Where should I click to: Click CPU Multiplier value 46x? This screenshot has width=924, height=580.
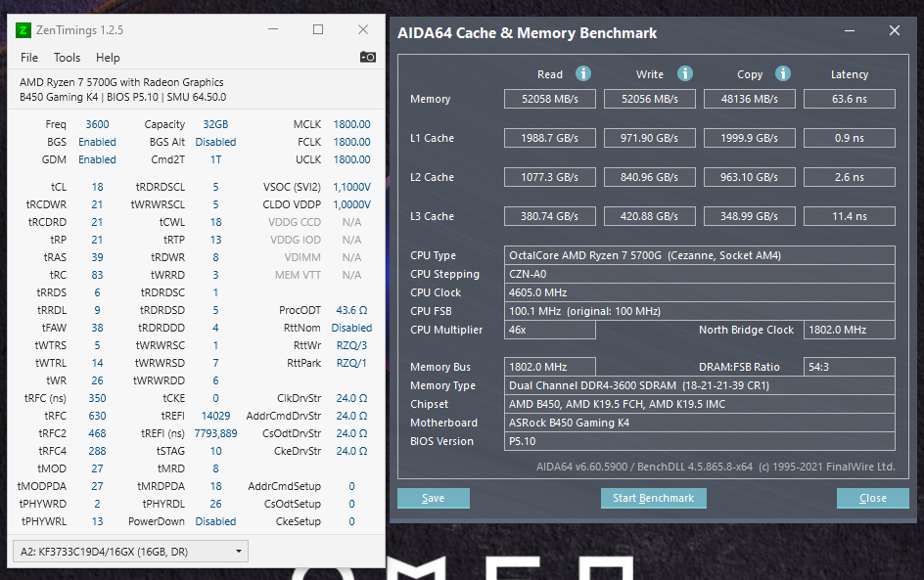[x=550, y=330]
